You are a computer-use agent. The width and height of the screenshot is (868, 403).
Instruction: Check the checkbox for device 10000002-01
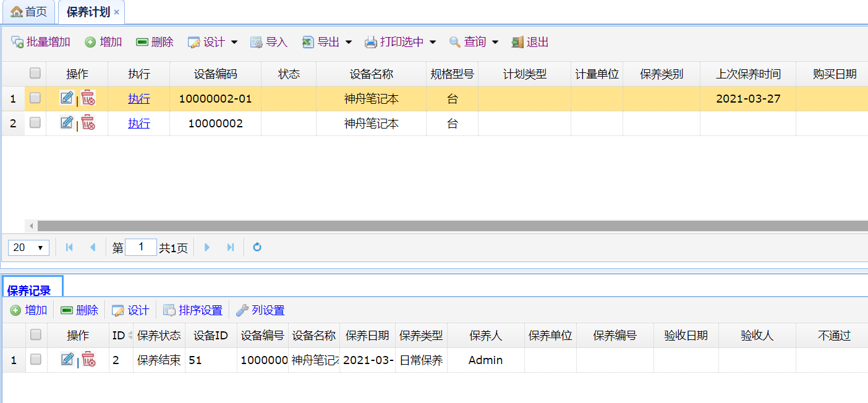coord(35,98)
